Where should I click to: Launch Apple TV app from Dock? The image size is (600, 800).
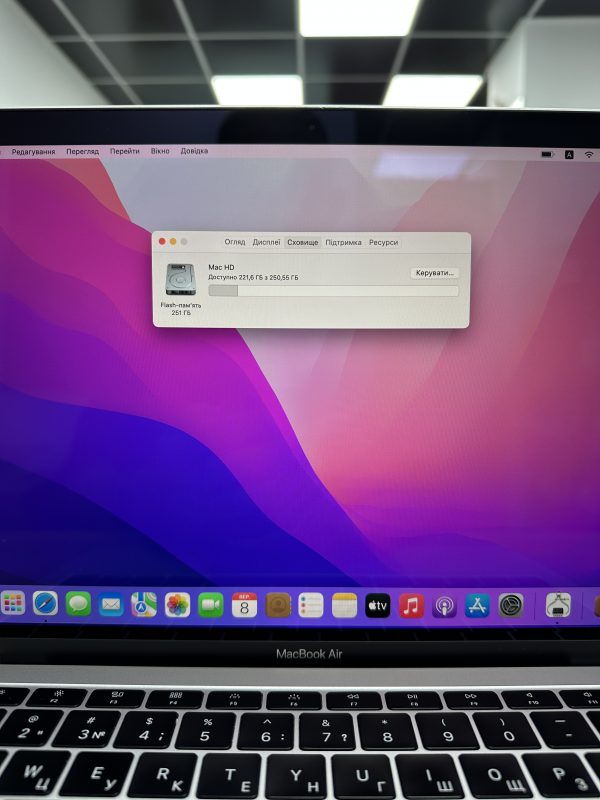pyautogui.click(x=378, y=606)
